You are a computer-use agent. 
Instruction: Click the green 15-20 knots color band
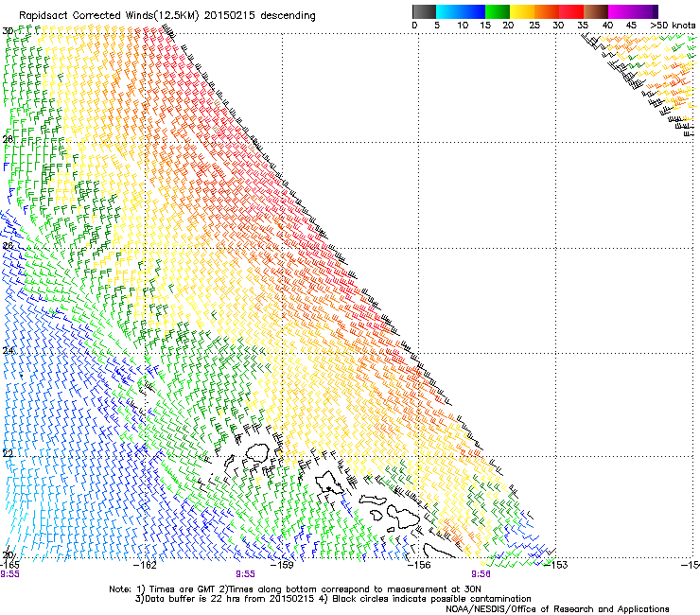(498, 11)
